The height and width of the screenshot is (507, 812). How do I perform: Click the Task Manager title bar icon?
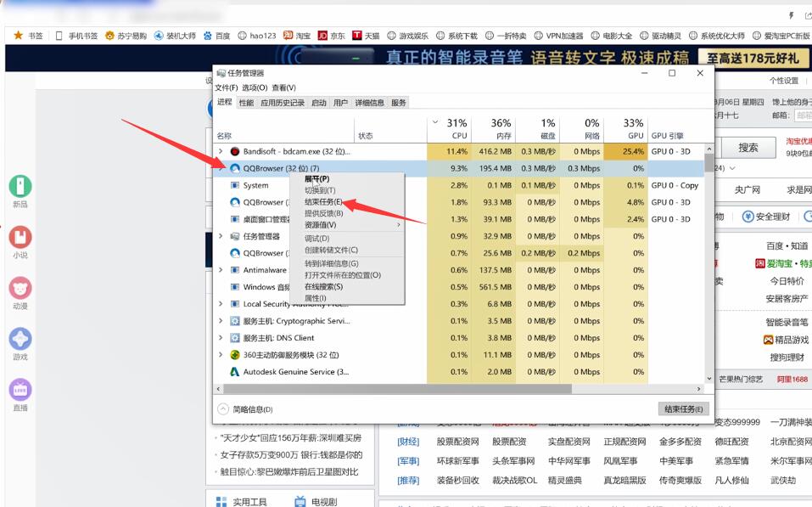(221, 73)
